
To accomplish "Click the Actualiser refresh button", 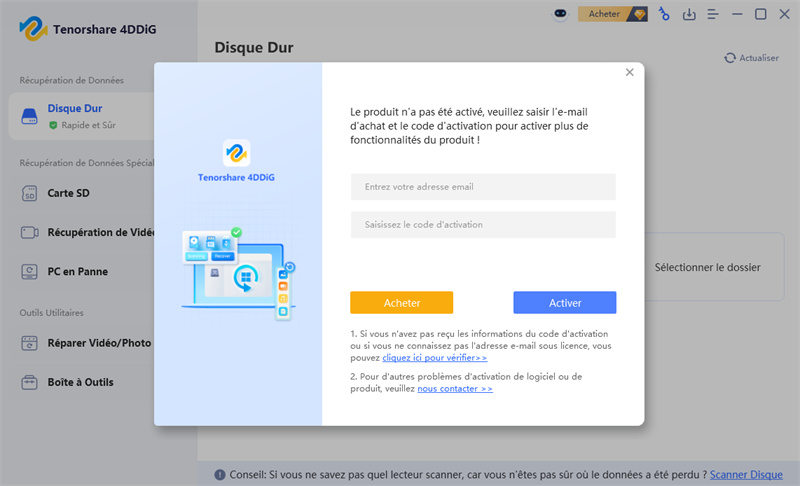I will [752, 58].
